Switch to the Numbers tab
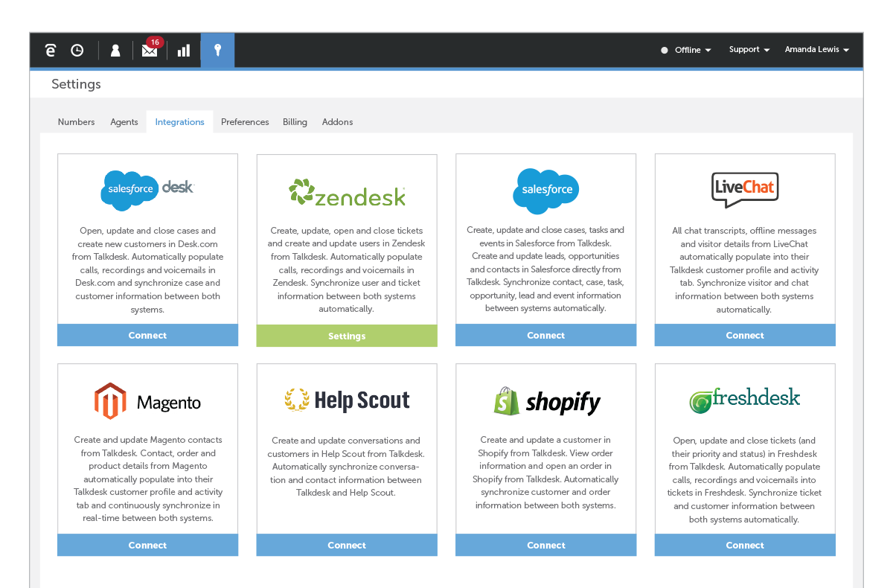 tap(76, 122)
